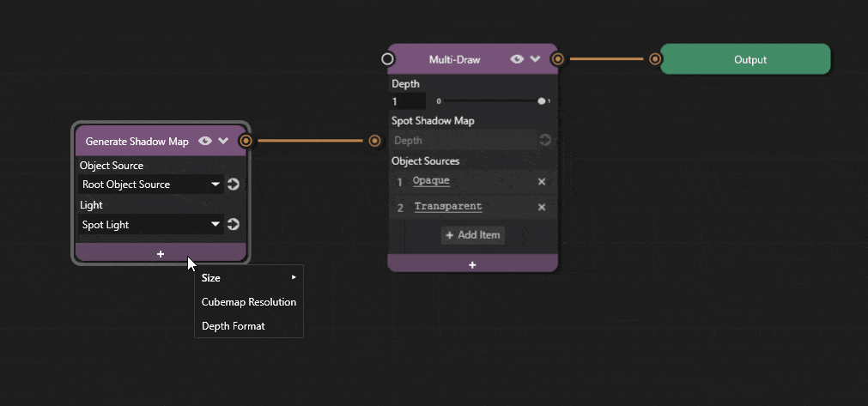The height and width of the screenshot is (406, 868).
Task: Toggle Multi-Draw node preview eye
Action: pos(516,60)
